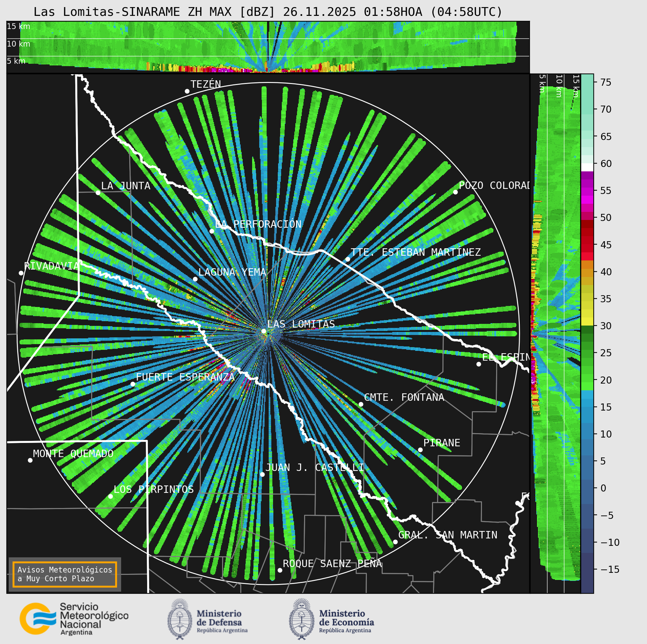Screen dimensions: 647x644
Task: Click the 10 km label in right cross-section
Action: click(559, 86)
